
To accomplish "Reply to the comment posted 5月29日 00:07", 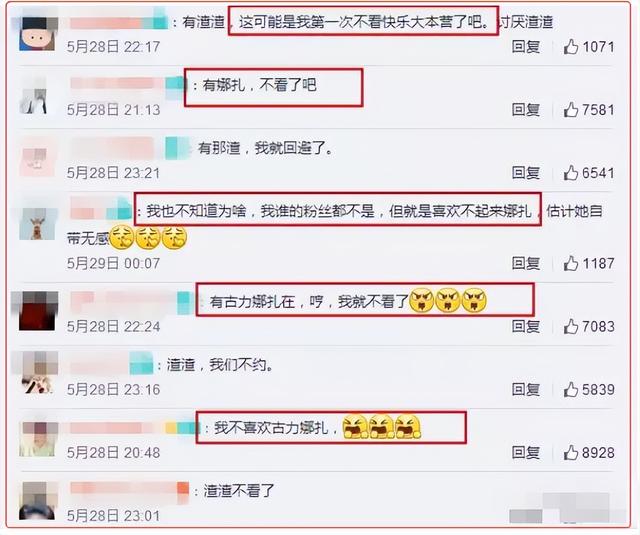I will [526, 263].
